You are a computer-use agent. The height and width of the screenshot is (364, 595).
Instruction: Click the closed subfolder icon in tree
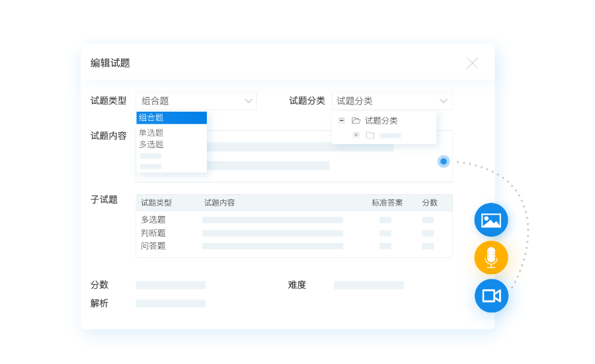[370, 135]
